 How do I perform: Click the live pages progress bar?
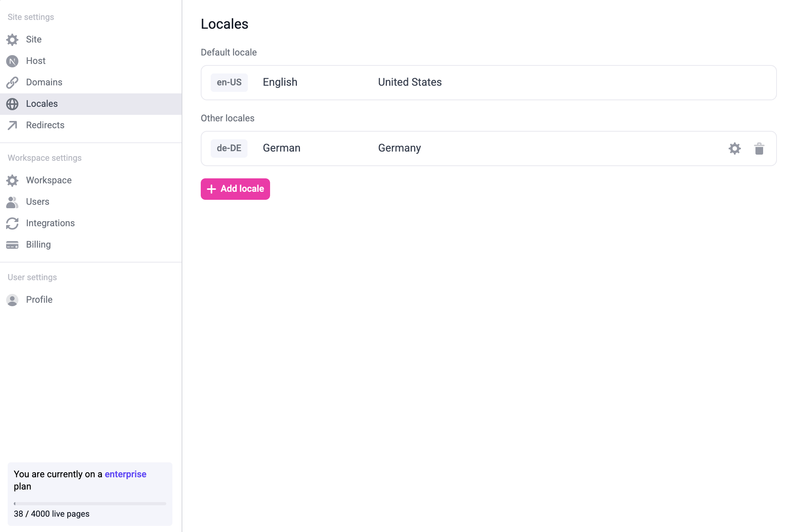(x=90, y=504)
